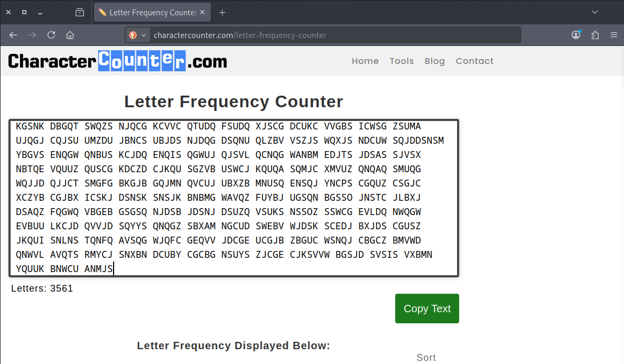Focus the URL address bar
Image resolution: width=624 pixels, height=364 pixels.
click(333, 35)
